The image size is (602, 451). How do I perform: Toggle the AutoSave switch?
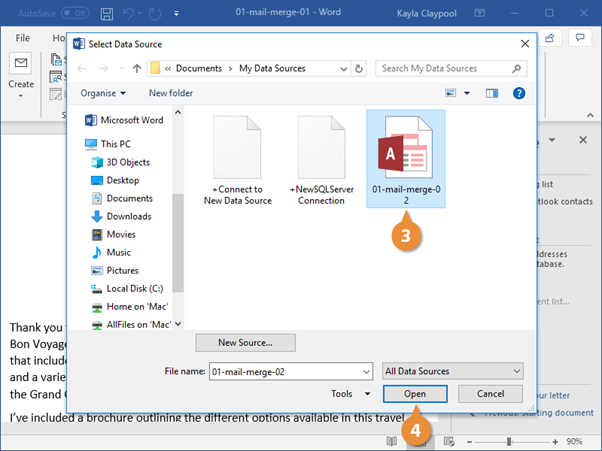[75, 13]
